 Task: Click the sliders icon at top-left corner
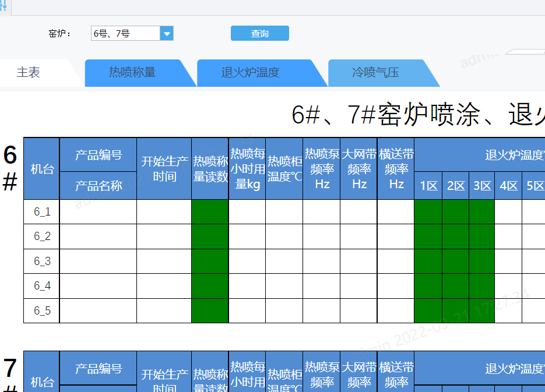3,7
